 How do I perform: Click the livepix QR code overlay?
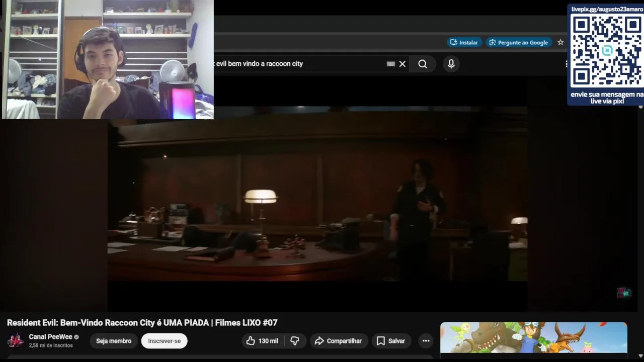click(x=607, y=50)
